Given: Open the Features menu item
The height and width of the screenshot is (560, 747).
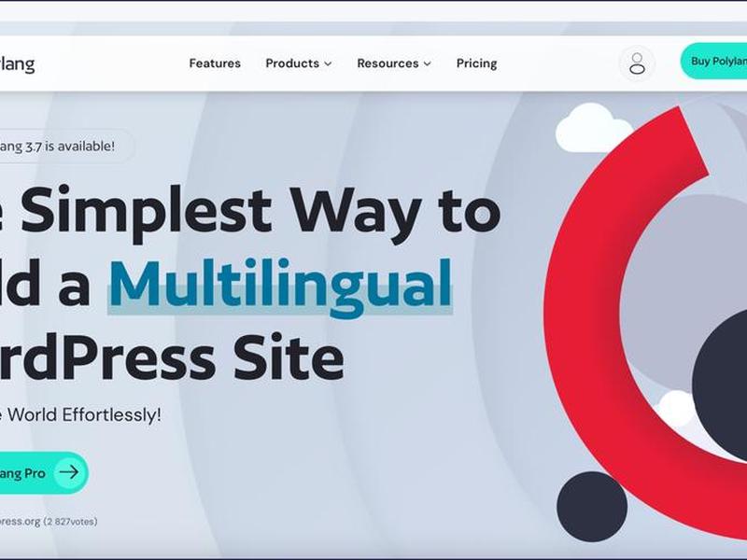Looking at the screenshot, I should (x=215, y=63).
